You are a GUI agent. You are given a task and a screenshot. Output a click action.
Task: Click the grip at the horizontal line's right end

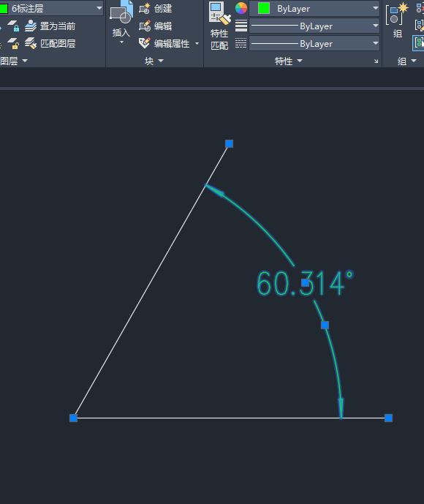(388, 418)
